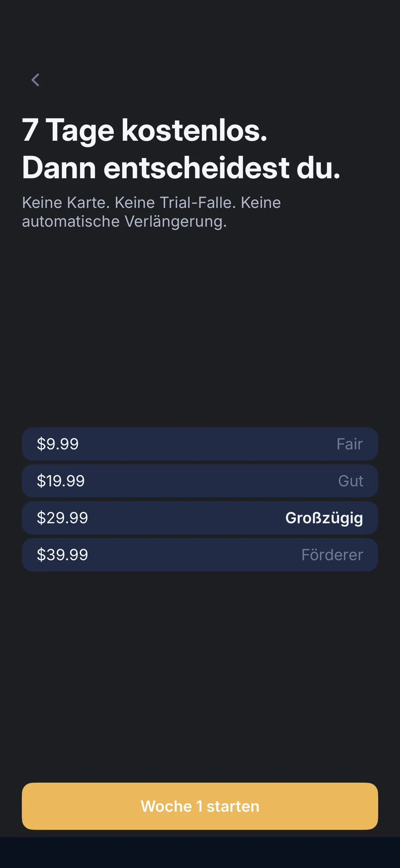Viewport: 400px width, 868px height.
Task: Click the Keine Karte subtitle text
Action: pyautogui.click(x=152, y=202)
